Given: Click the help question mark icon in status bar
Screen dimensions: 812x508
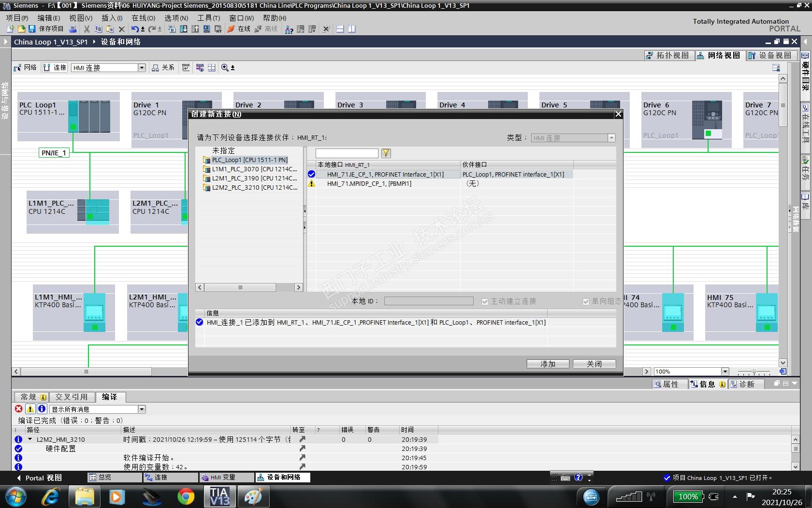Looking at the screenshot, I should (x=578, y=478).
